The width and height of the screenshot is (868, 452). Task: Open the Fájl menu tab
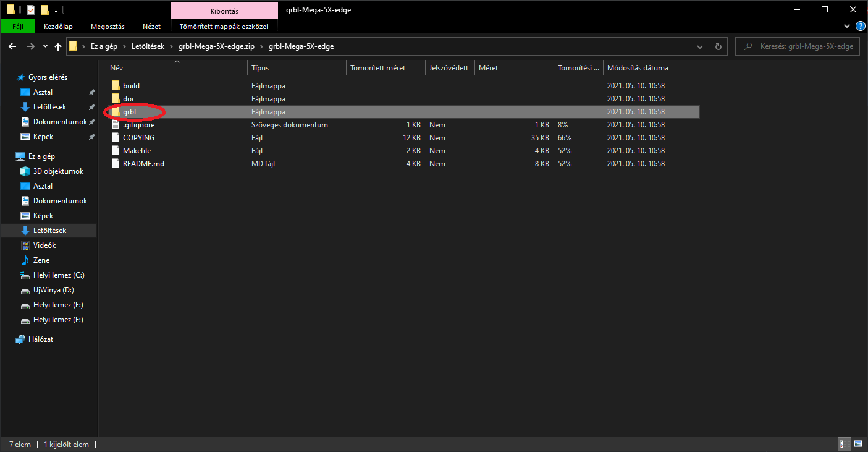tap(18, 27)
